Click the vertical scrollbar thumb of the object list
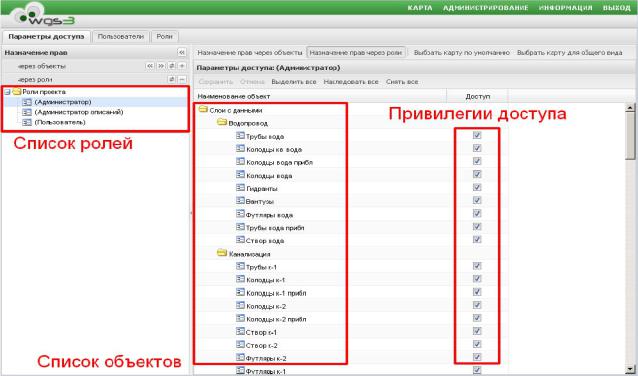The height and width of the screenshot is (376, 638). [630, 136]
